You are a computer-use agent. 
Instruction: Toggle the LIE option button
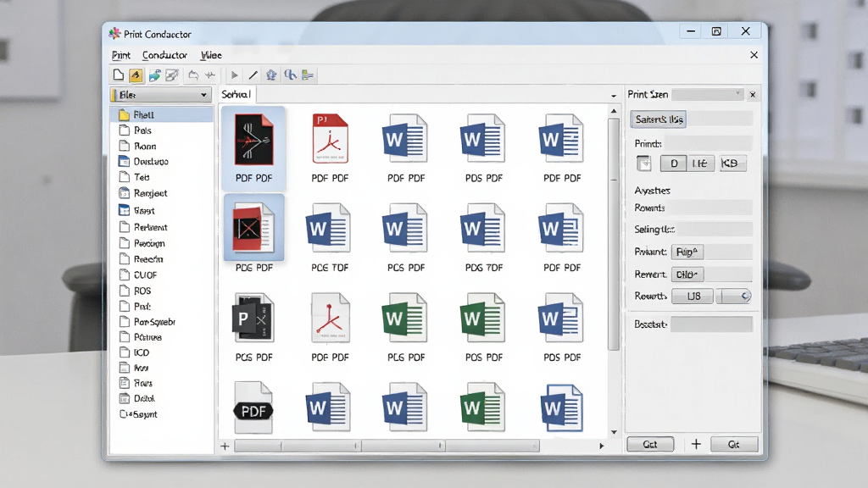point(699,164)
